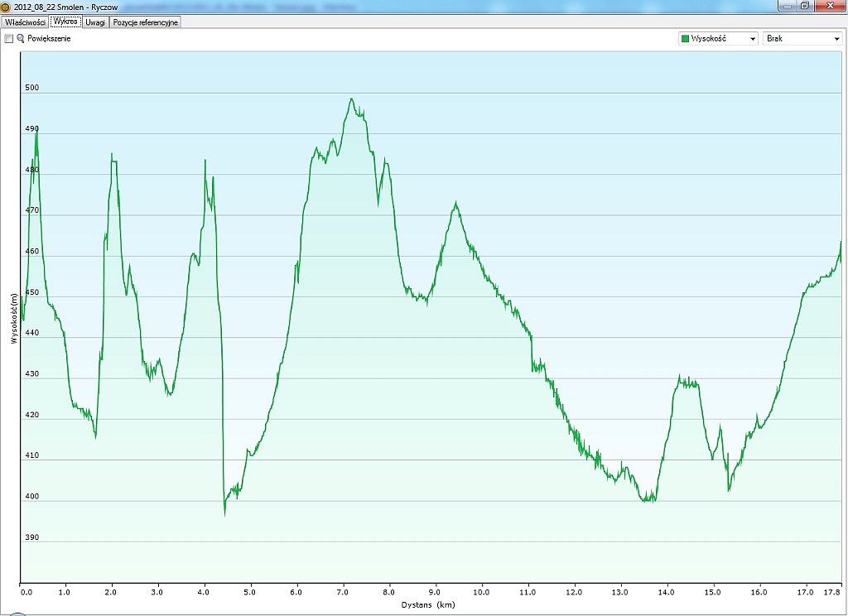Click the 17.8 end mark on distance axis

(834, 593)
